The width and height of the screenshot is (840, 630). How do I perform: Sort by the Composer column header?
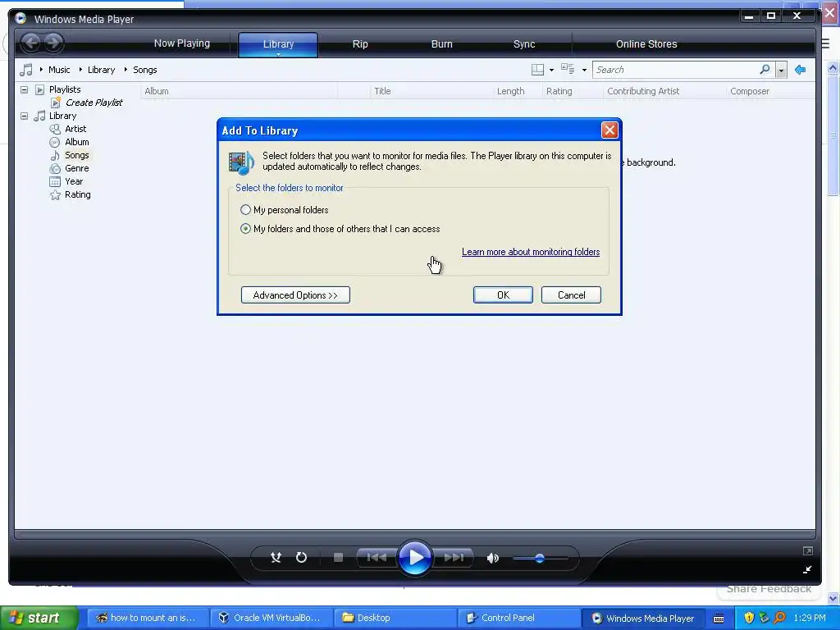[x=771, y=91]
